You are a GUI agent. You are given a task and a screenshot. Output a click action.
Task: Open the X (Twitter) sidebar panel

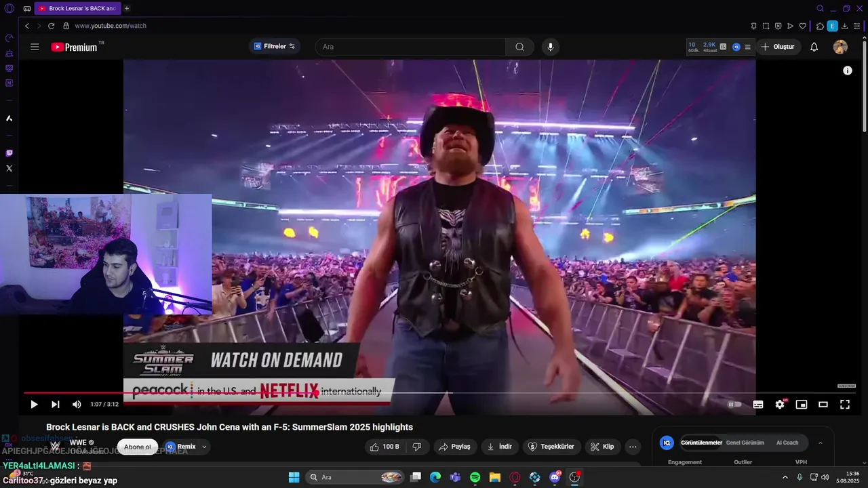coord(9,168)
